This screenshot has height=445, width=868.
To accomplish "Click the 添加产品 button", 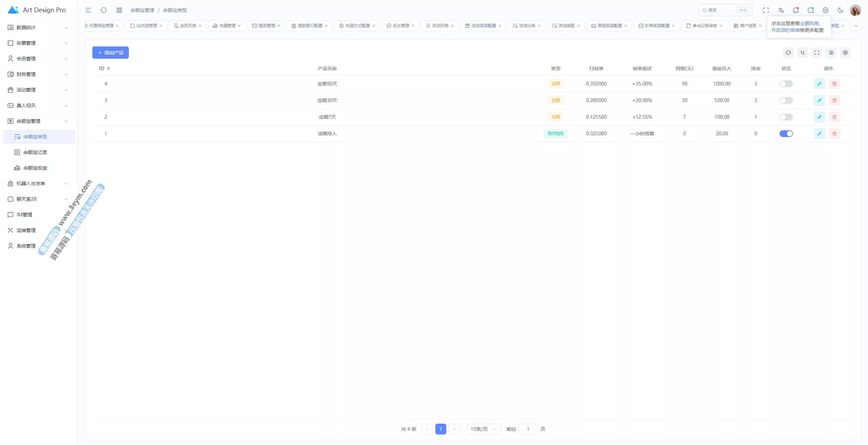I will tap(111, 53).
